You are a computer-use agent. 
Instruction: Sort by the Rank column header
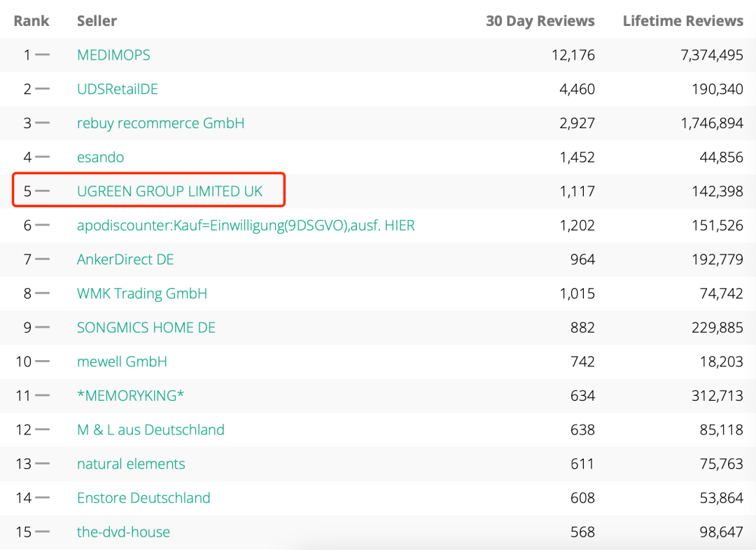point(31,21)
